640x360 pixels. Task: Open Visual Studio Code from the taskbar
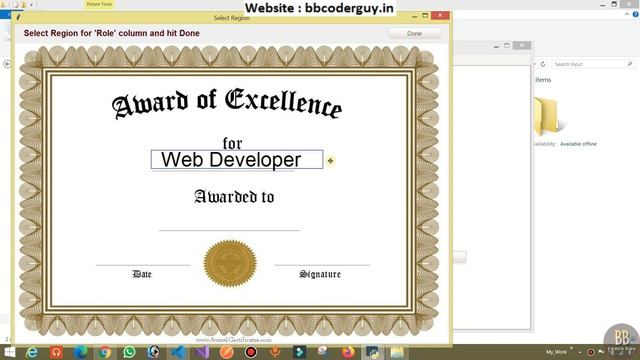(x=178, y=352)
